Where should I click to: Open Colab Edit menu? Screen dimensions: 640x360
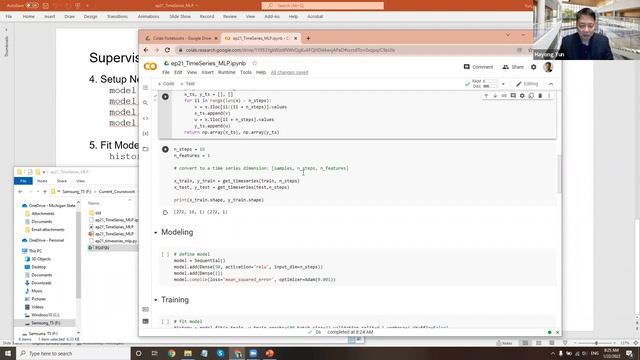[178, 72]
